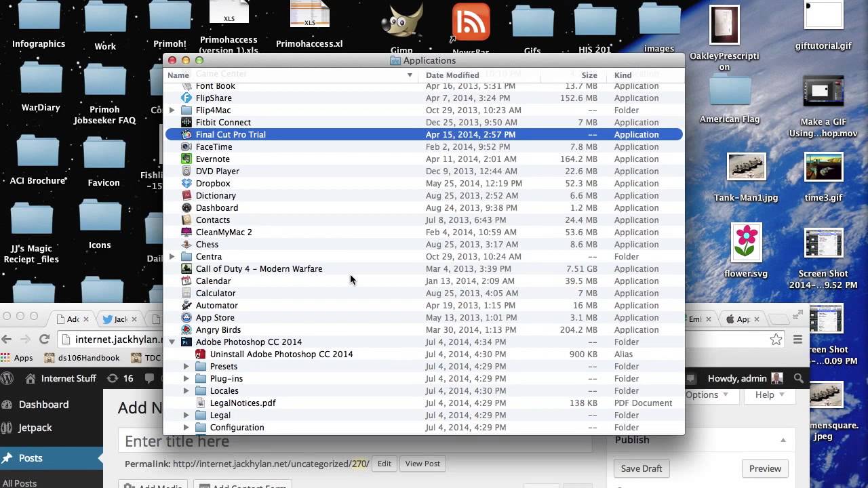Expand the Configuration folder

186,427
